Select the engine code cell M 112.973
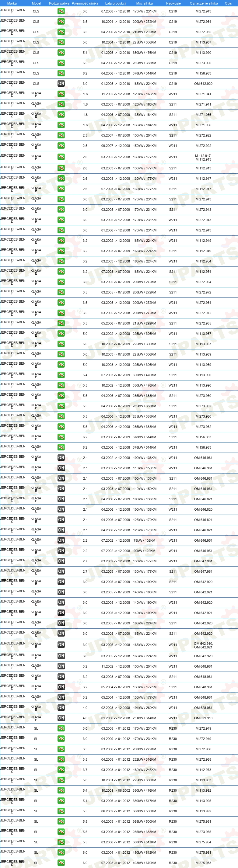 click(x=203, y=769)
